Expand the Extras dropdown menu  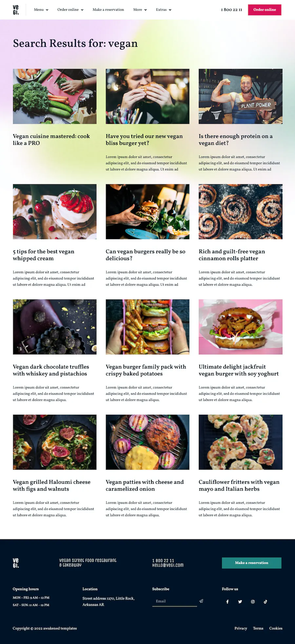click(164, 10)
